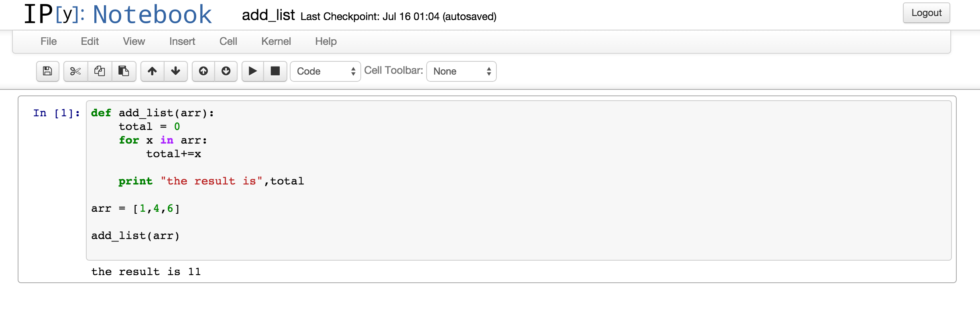This screenshot has width=980, height=312.
Task: Insert a cell above with the circled up arrow
Action: [203, 71]
